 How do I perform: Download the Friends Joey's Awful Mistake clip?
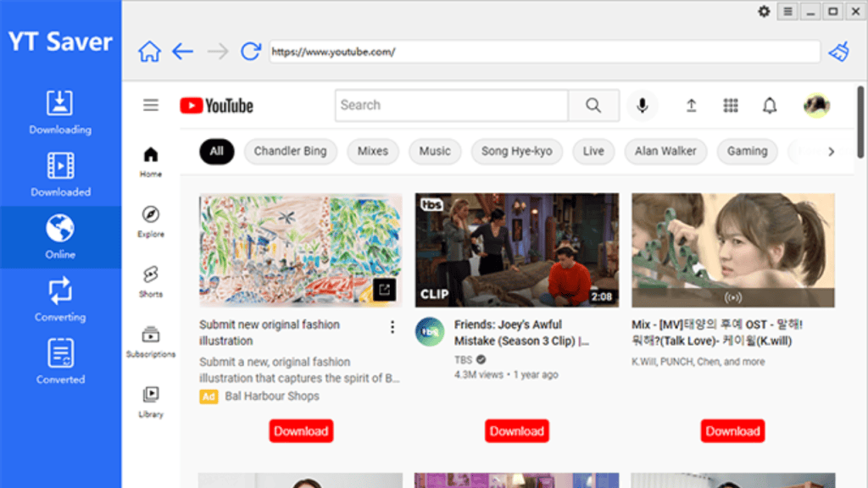coord(516,430)
